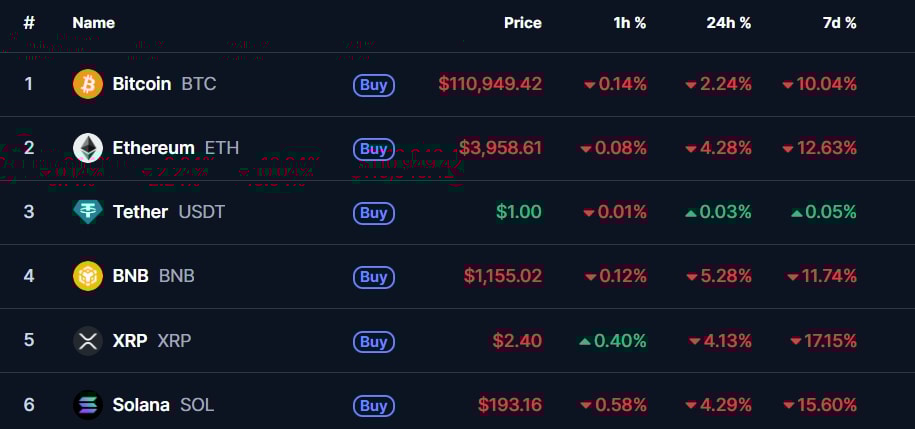Screen dimensions: 915x429
Task: Click the Solana logo icon
Action: [x=88, y=405]
